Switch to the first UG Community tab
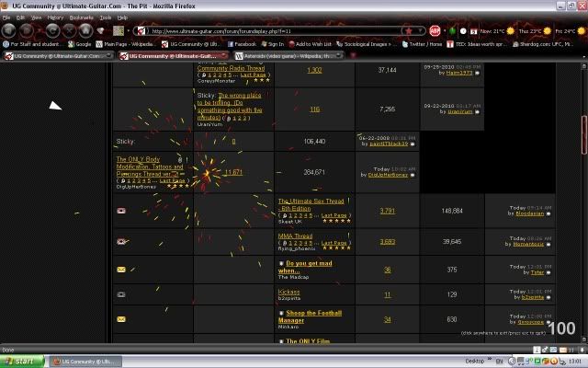 pos(58,56)
